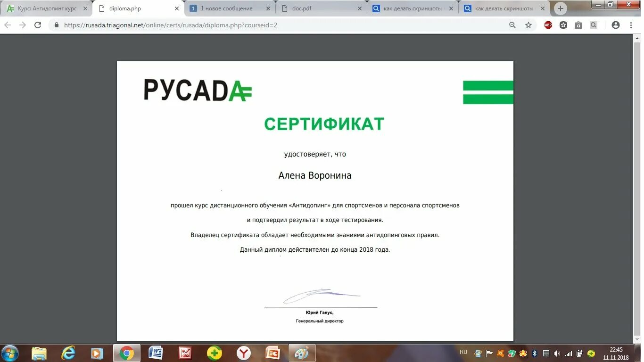Screen dimensions: 644x362
Task: Click the page vertical scrollbar
Action: click(637, 189)
